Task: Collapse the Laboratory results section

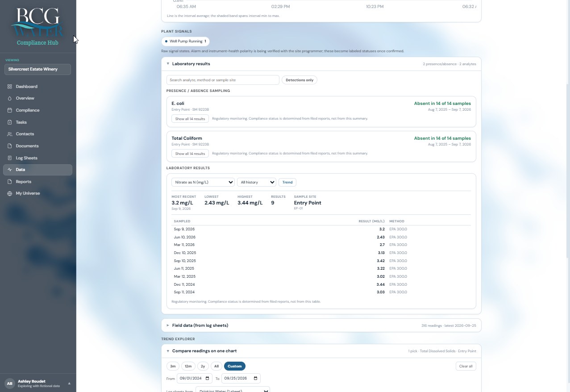Action: (x=321, y=64)
